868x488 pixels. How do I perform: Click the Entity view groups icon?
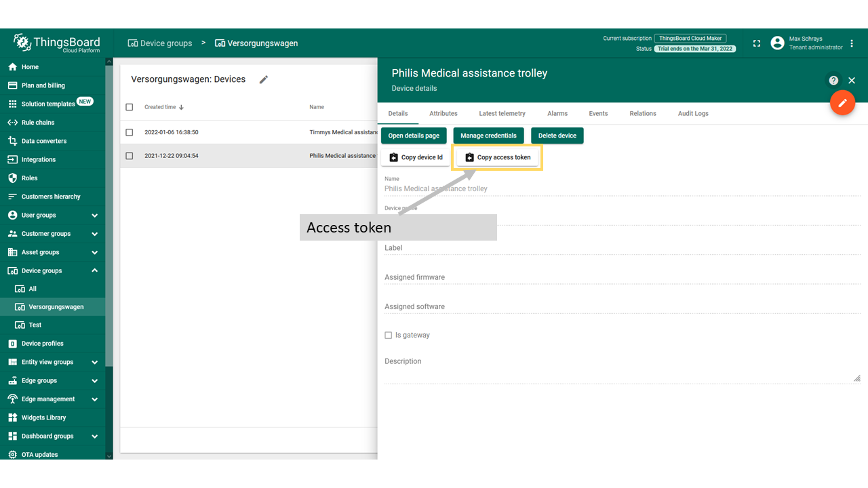[x=12, y=362]
